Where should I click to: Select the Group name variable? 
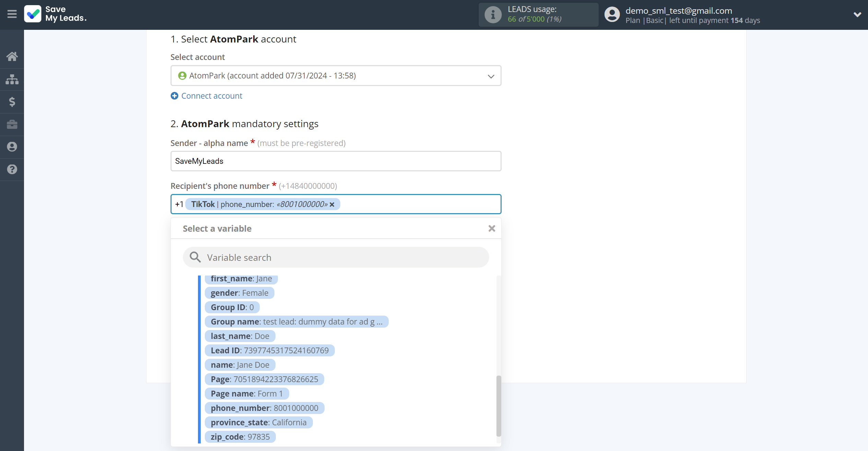(x=296, y=322)
